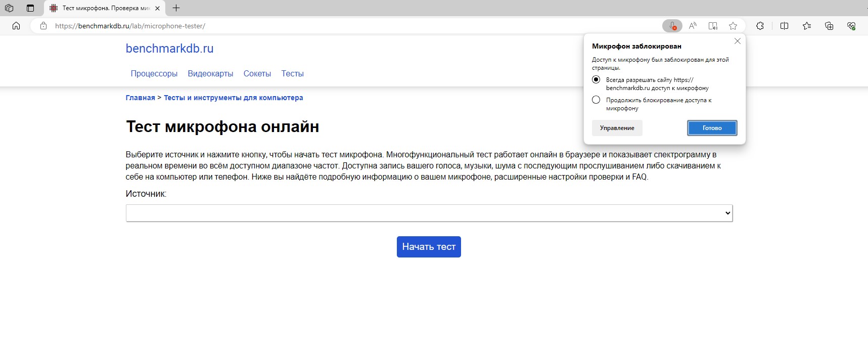Click the Тест микрофона онлайн heading
The image size is (868, 346).
click(x=222, y=126)
